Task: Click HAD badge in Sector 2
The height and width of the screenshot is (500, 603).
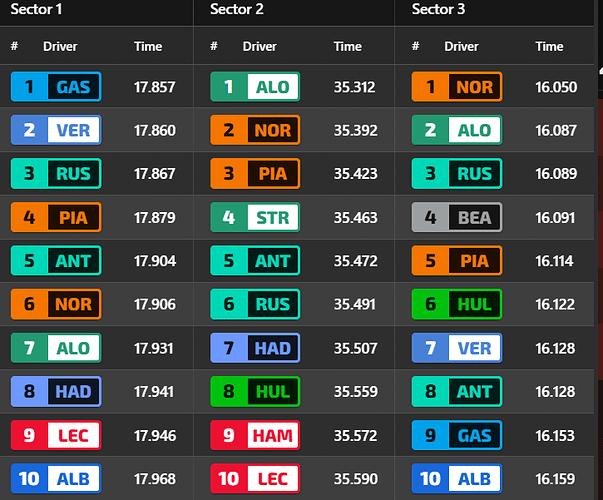Action: point(255,347)
